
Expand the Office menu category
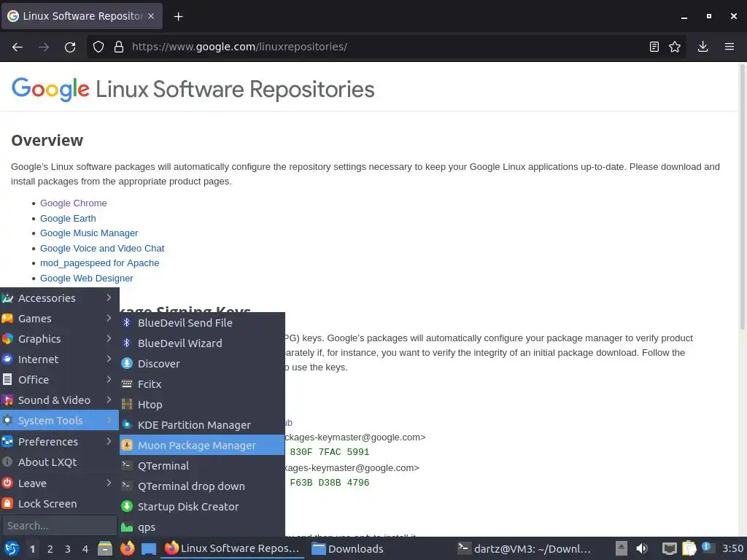tap(60, 380)
